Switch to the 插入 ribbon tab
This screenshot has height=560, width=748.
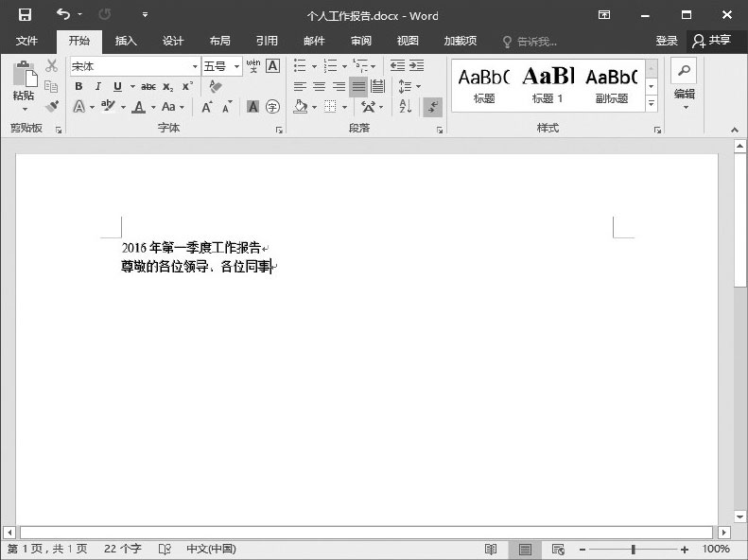[126, 41]
